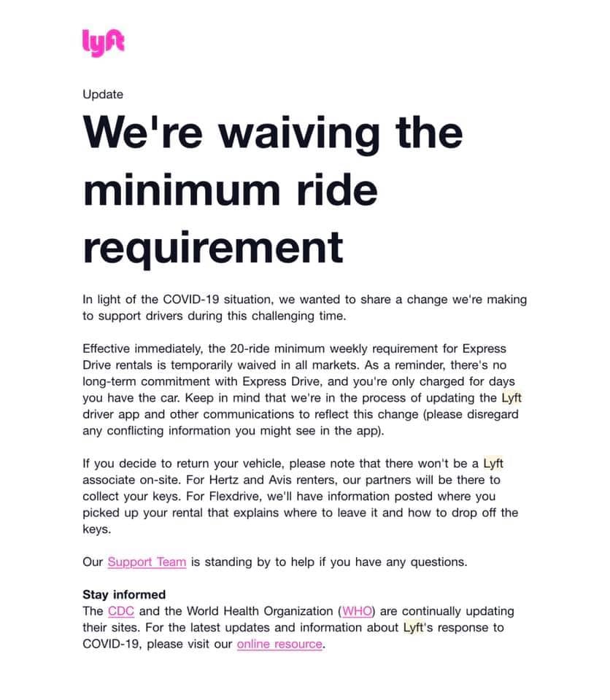
Task: Click the highlighted Lyft in "Lyft's response"
Action: 414,627
